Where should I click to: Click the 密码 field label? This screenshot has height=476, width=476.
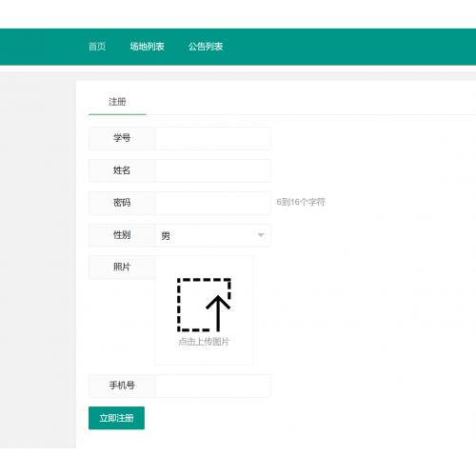point(122,203)
